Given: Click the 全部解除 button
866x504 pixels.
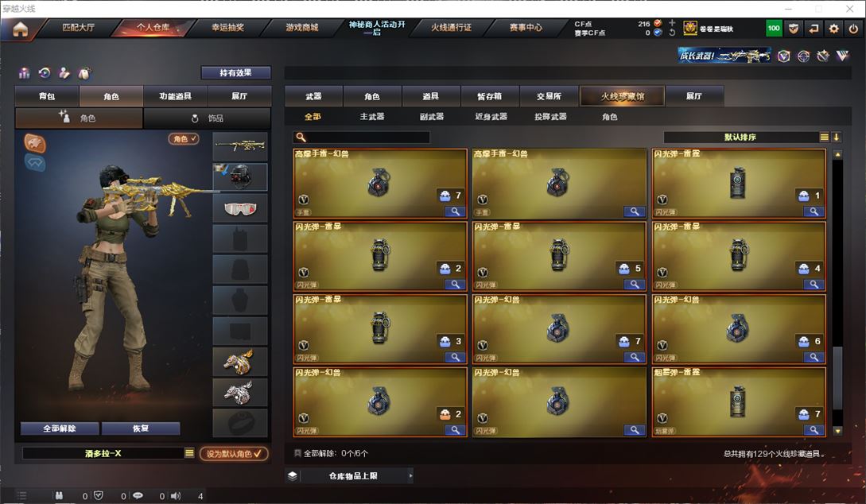Looking at the screenshot, I should click(60, 428).
